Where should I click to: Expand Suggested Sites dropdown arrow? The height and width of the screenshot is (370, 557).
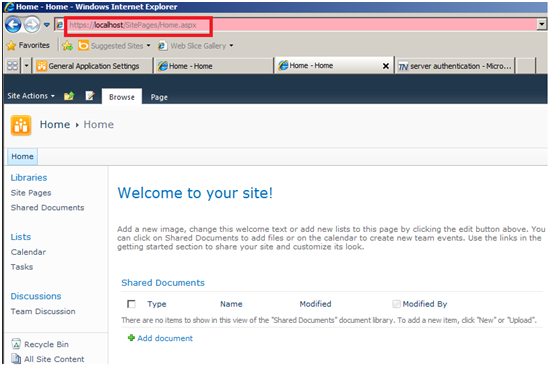[x=148, y=46]
